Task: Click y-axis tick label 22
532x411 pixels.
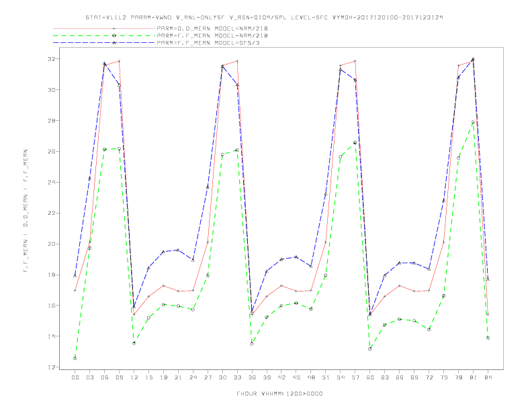Action: click(x=52, y=214)
